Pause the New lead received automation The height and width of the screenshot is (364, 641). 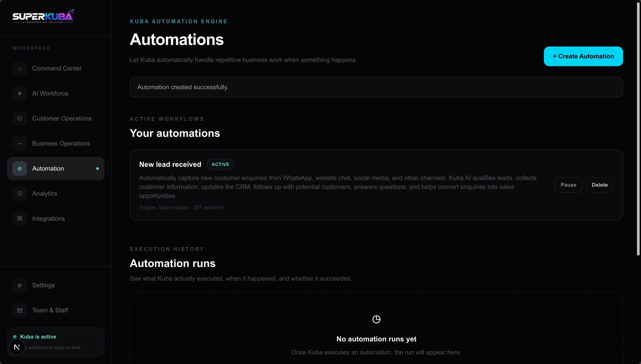[x=568, y=185]
